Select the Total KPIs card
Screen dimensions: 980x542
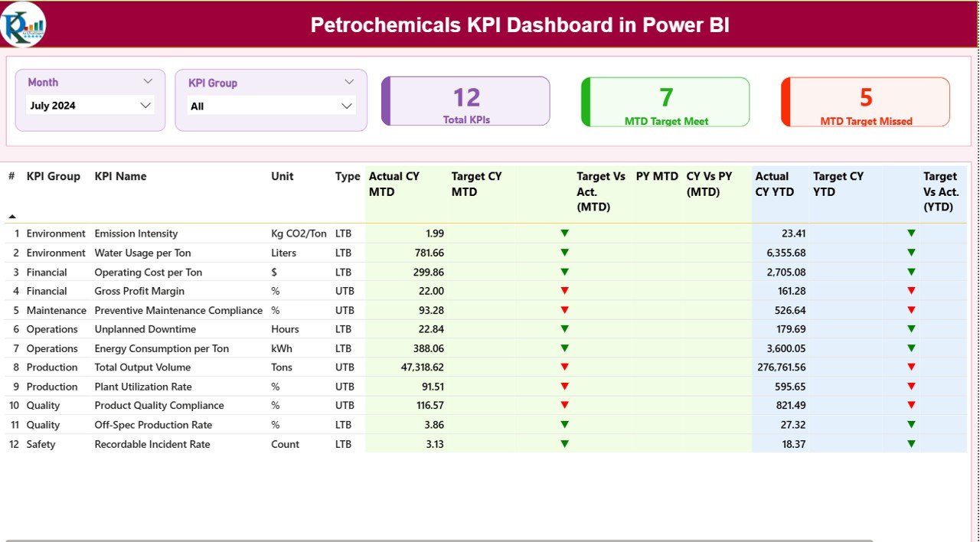[466, 100]
